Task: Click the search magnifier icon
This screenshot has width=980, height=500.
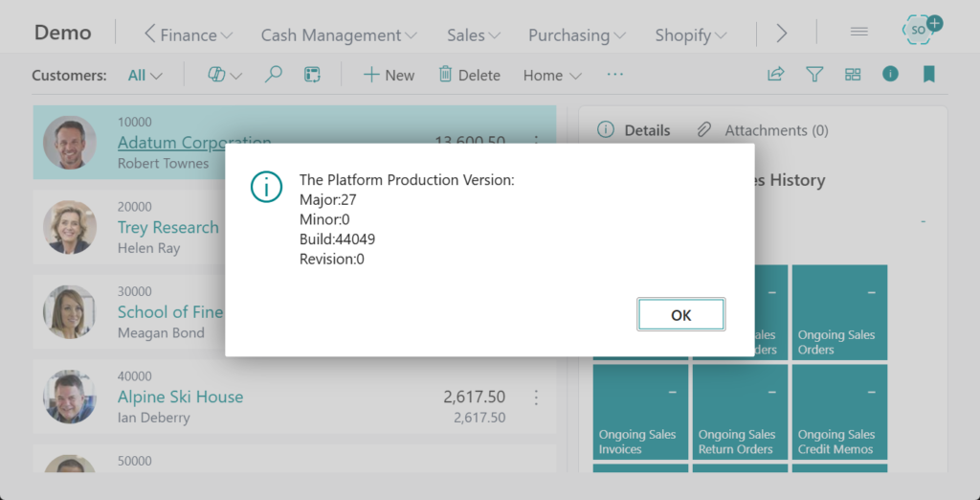Action: pos(274,75)
